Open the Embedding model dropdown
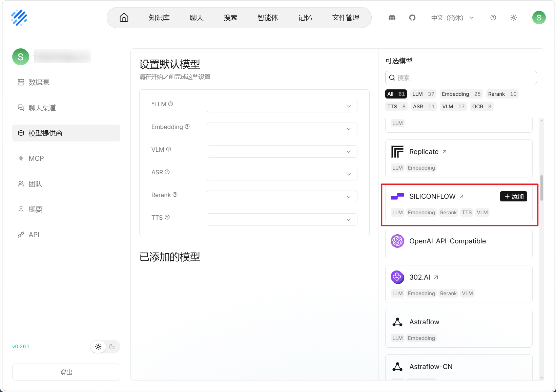Screen dimensions: 556x392 [282, 129]
